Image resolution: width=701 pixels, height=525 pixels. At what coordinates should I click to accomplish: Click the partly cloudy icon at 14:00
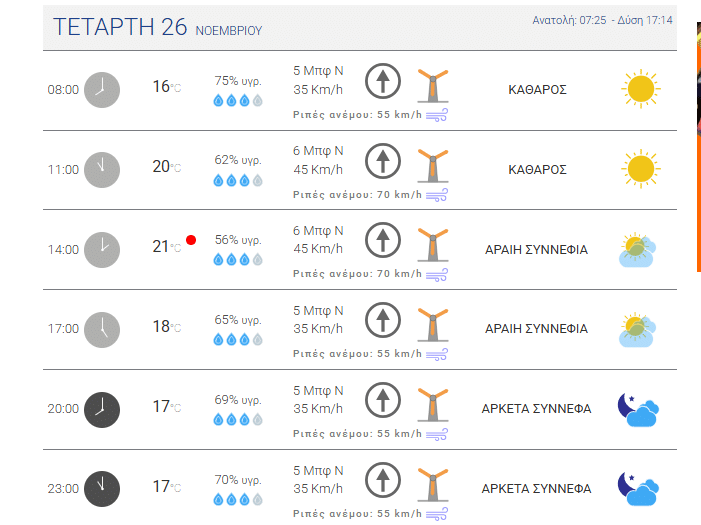pyautogui.click(x=637, y=249)
